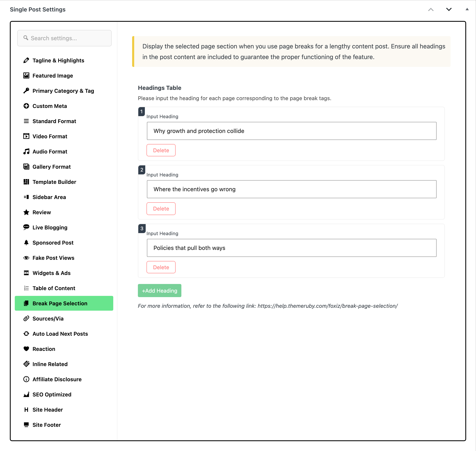The height and width of the screenshot is (451, 476).
Task: Select the Break Page Selection tab
Action: coord(64,303)
